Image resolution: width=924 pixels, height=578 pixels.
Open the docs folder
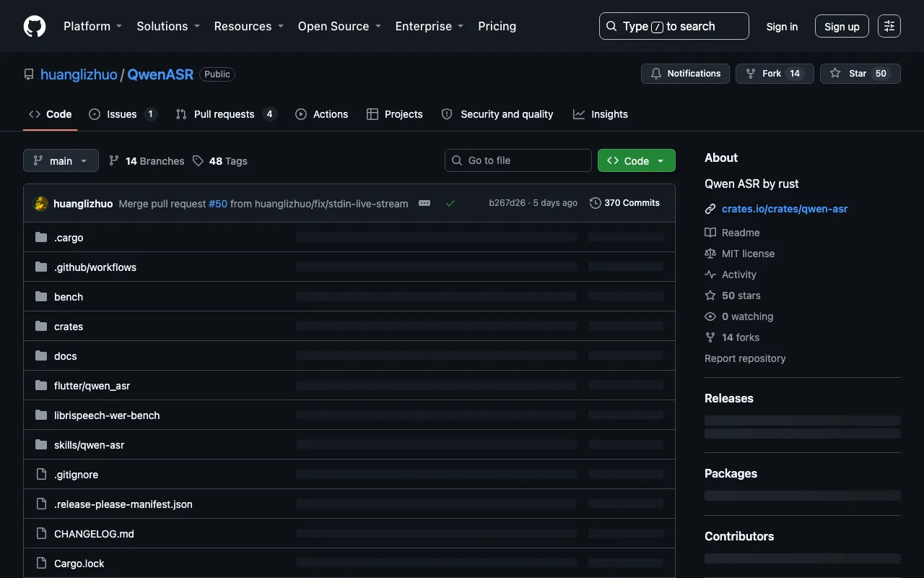pos(65,356)
